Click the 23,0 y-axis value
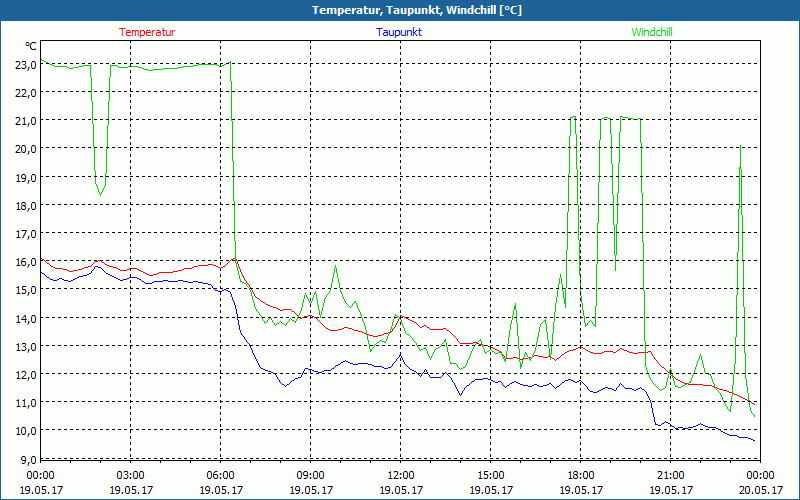Image resolution: width=800 pixels, height=500 pixels. pos(27,64)
